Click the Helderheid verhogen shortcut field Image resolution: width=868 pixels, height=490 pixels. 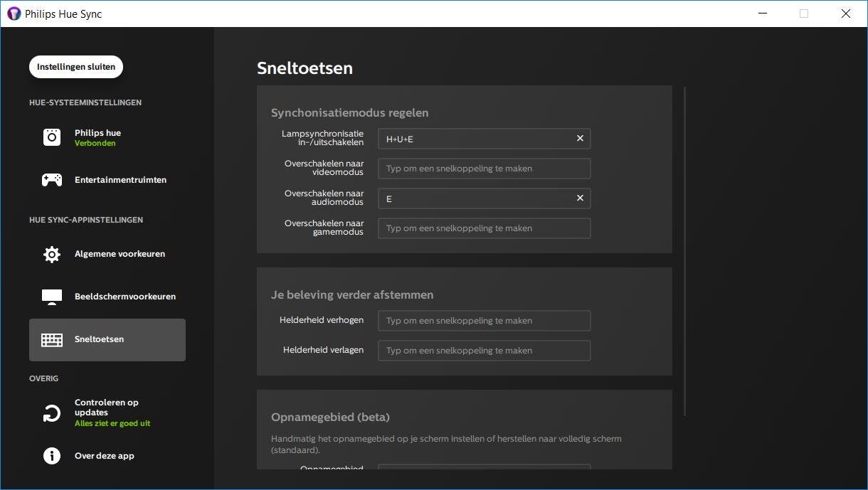pos(484,321)
